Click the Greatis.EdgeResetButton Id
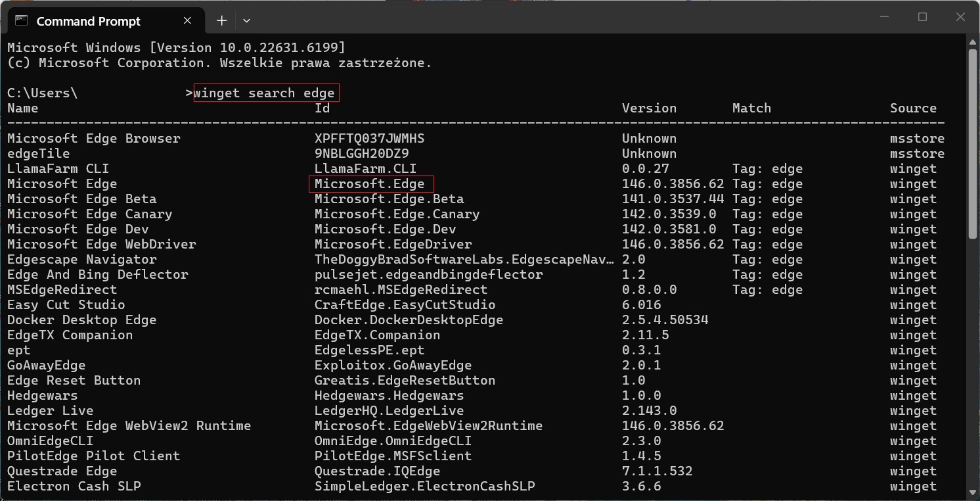Screen dimensions: 980x501 click(x=405, y=381)
